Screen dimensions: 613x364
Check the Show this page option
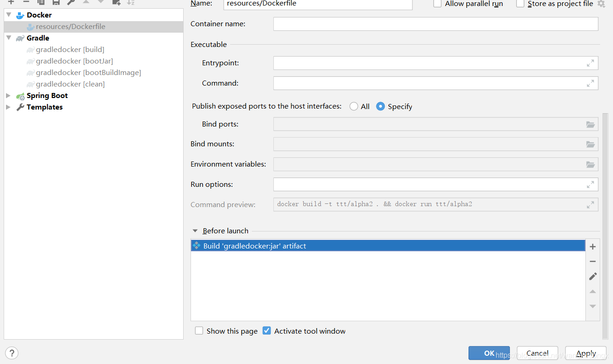(199, 331)
